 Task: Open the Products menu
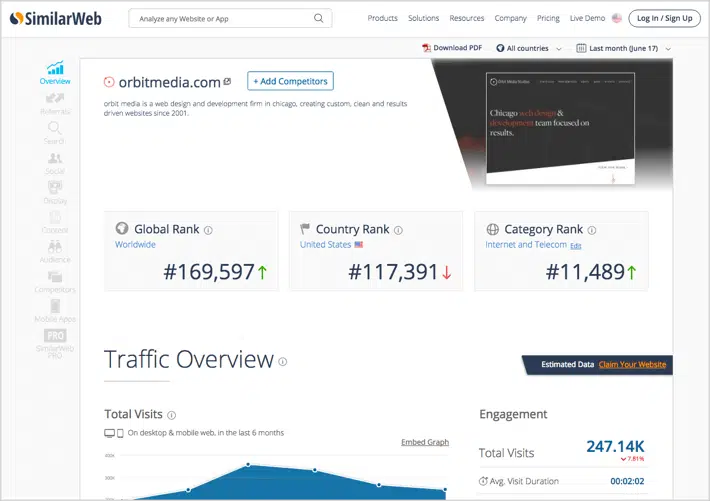pyautogui.click(x=382, y=18)
